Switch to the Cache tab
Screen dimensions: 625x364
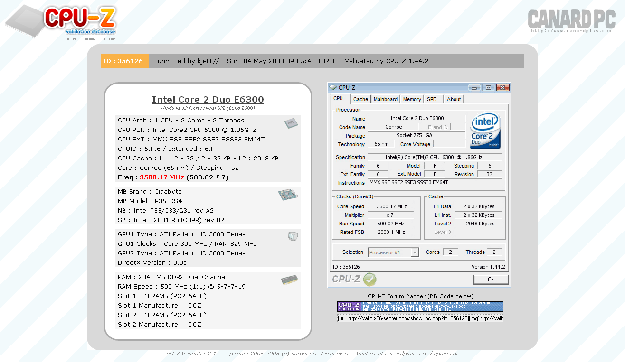click(360, 99)
